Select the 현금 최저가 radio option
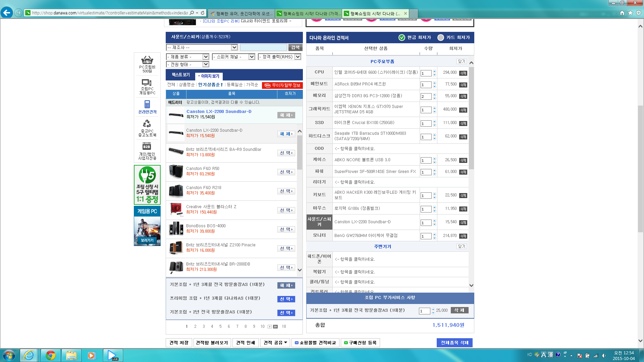The width and height of the screenshot is (644, 362). (402, 38)
